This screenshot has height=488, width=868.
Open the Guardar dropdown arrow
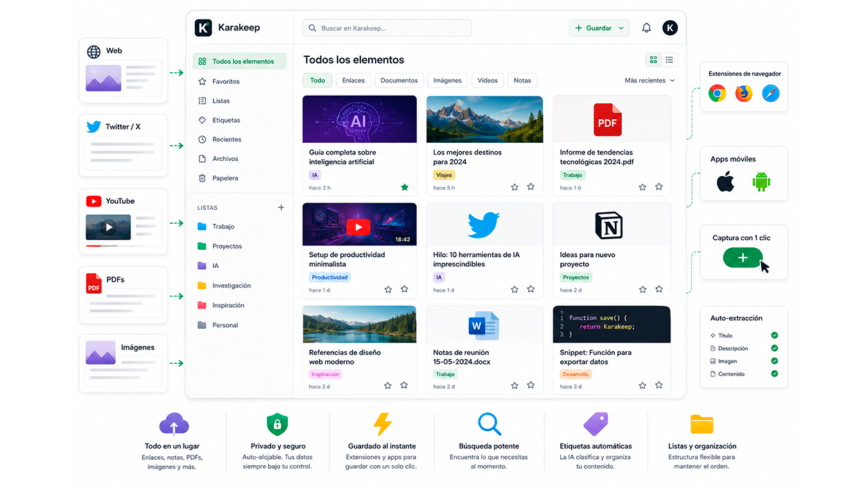(x=621, y=28)
